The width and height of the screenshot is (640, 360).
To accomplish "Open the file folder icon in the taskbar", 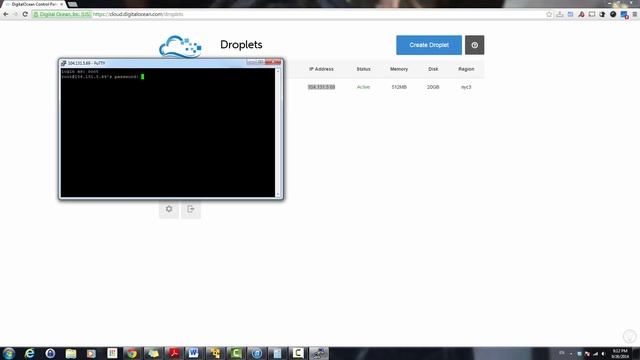I will point(71,353).
